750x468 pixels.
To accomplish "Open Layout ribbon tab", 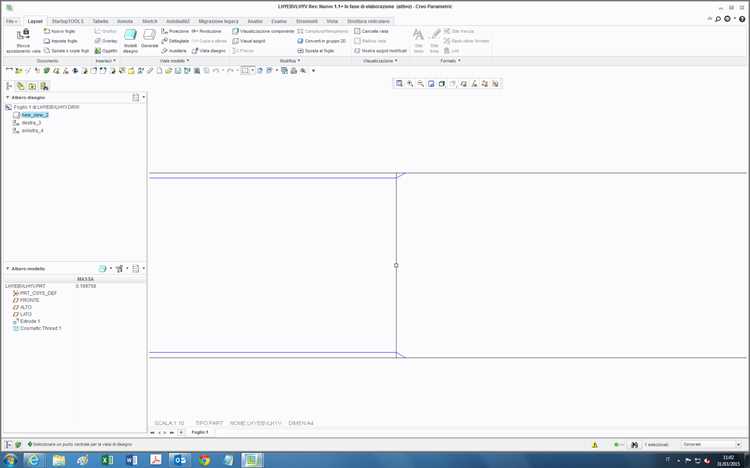I will [35, 21].
